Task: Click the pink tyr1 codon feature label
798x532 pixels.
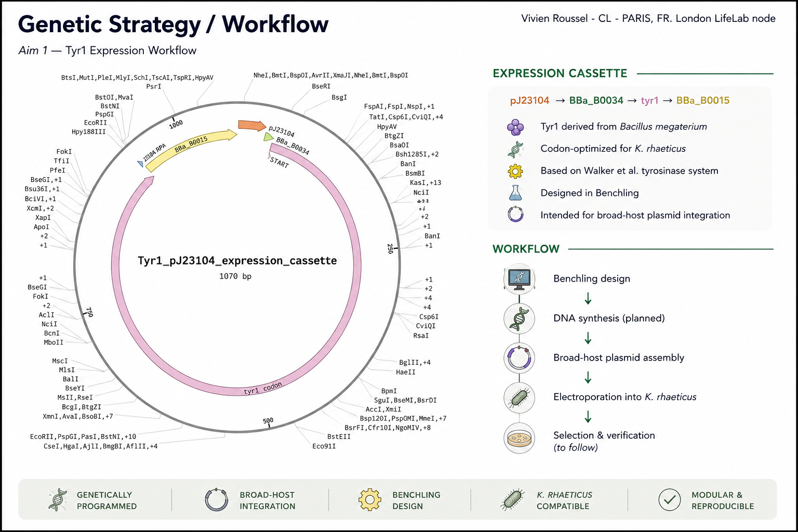Action: click(x=263, y=388)
